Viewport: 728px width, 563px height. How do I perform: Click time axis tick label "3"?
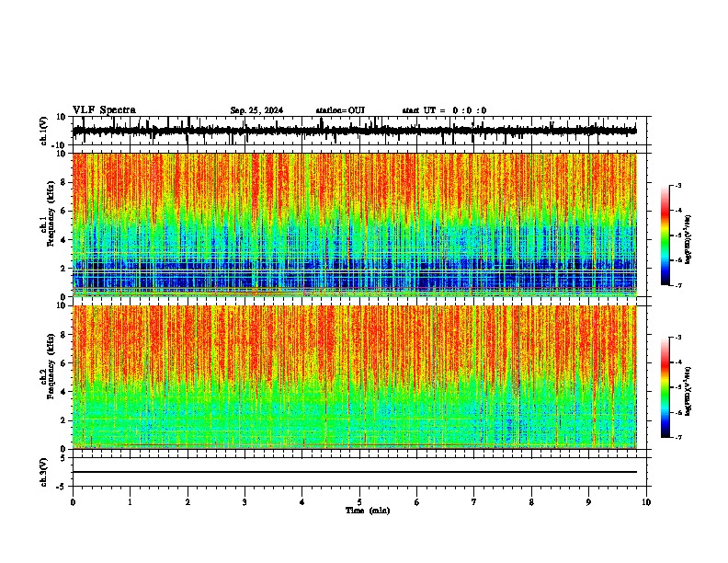tap(245, 502)
